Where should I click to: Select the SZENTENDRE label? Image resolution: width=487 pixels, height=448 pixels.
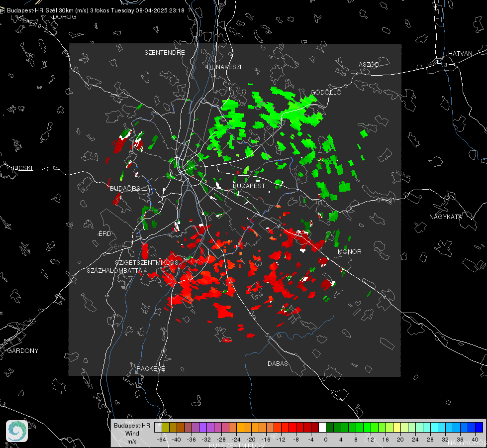165,53
